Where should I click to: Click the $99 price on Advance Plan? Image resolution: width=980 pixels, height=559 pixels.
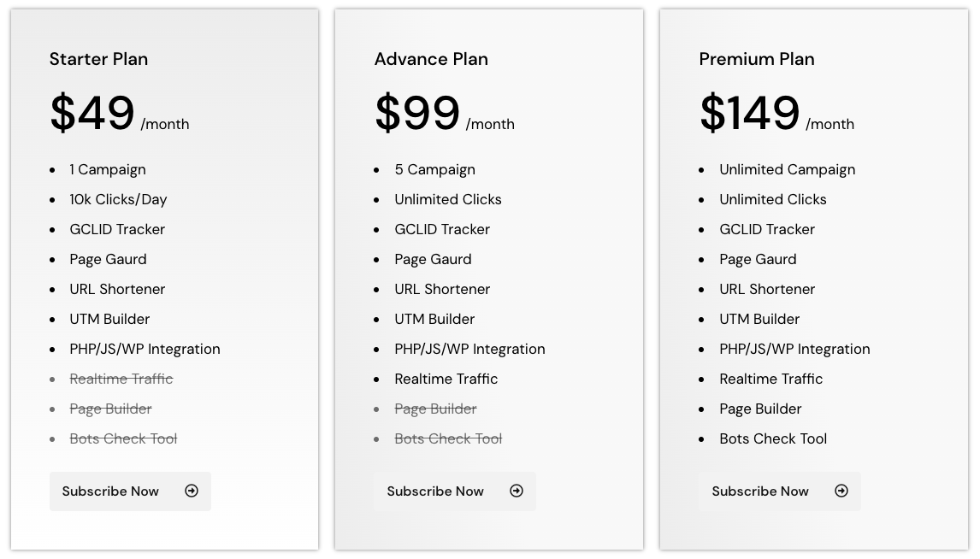[x=417, y=112]
